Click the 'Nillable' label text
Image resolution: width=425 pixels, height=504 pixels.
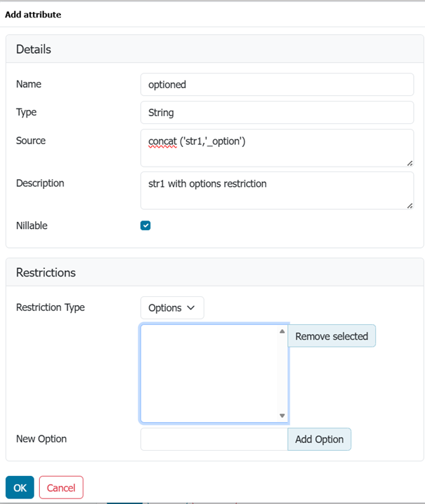(x=32, y=225)
